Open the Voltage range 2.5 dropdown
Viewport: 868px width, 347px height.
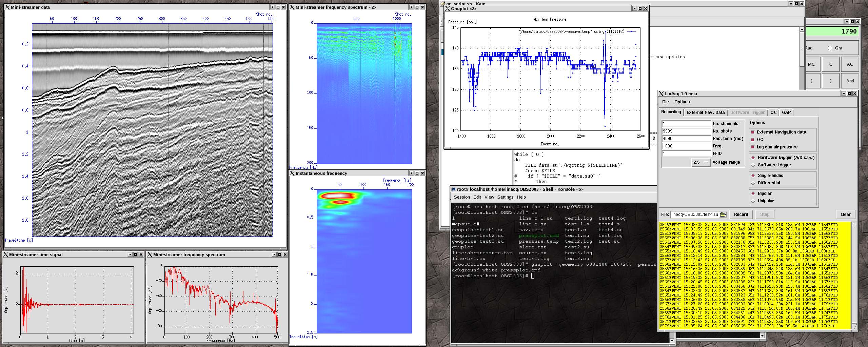[701, 162]
